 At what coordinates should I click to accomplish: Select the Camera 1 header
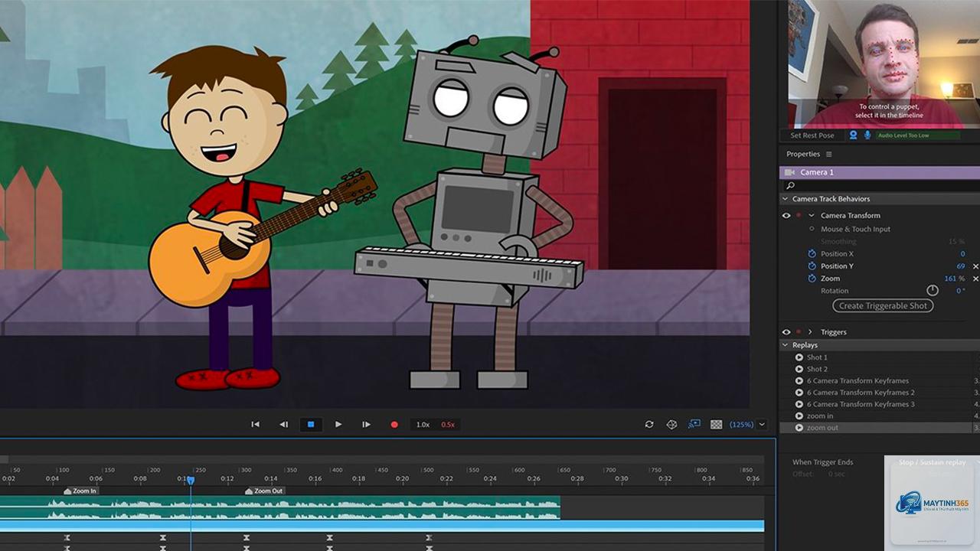[x=880, y=172]
